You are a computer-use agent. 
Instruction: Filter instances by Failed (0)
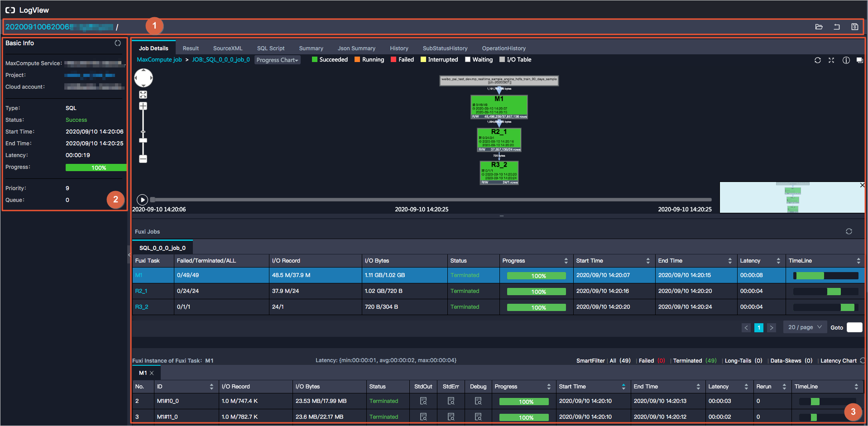click(652, 361)
